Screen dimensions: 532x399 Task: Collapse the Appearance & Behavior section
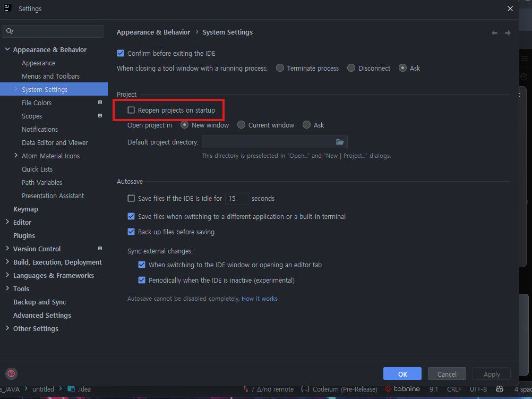click(x=7, y=49)
